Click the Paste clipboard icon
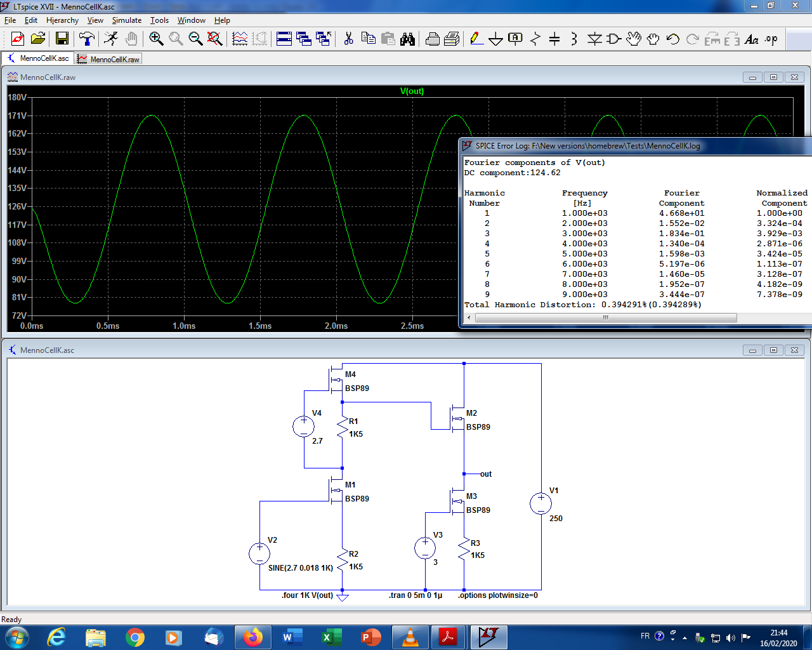 pyautogui.click(x=388, y=39)
